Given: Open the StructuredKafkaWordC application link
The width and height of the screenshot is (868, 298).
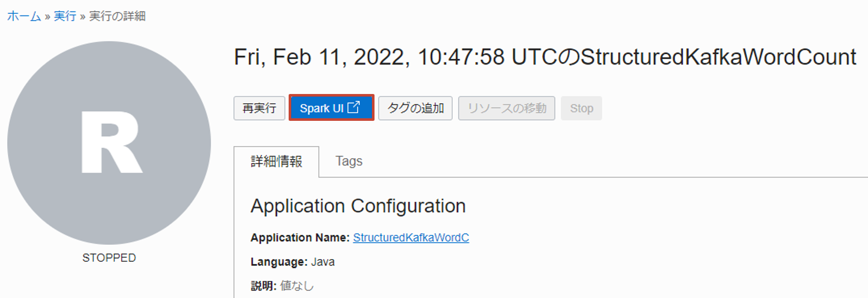Looking at the screenshot, I should [x=411, y=238].
